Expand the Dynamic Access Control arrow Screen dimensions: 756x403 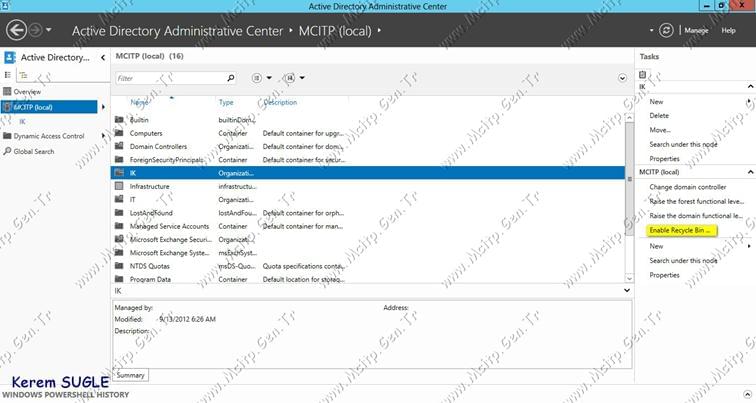click(103, 136)
